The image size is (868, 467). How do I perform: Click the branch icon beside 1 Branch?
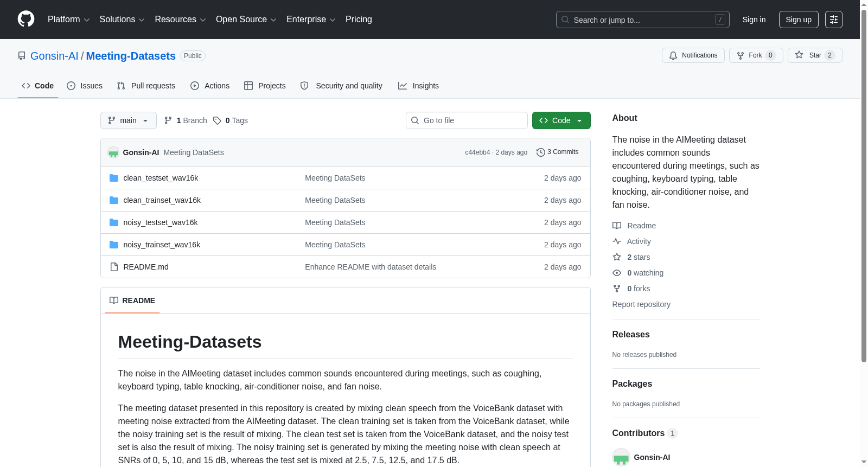(x=168, y=120)
